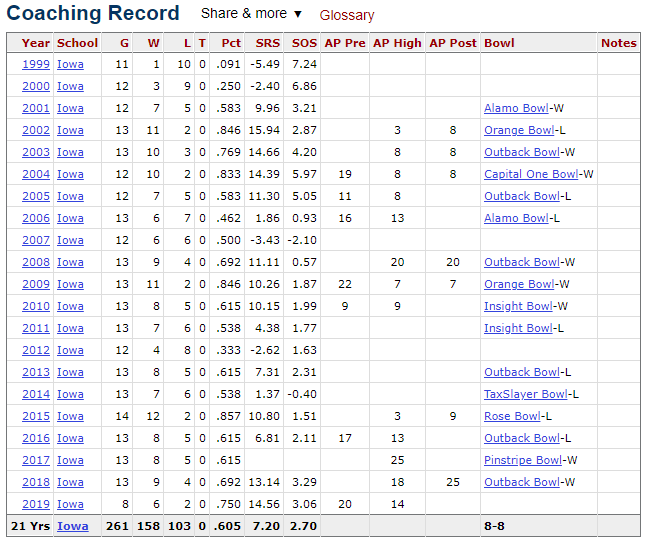
Task: Select the 8-8 bowl record total
Action: click(x=494, y=526)
